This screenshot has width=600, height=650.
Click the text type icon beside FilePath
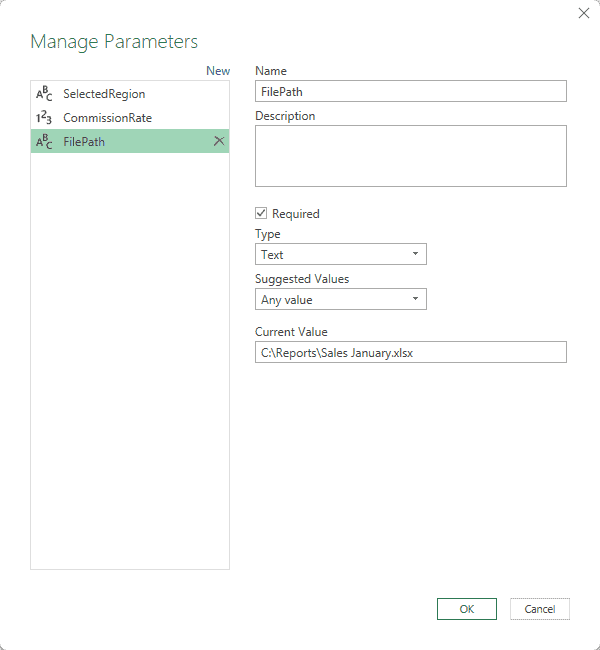(x=44, y=141)
